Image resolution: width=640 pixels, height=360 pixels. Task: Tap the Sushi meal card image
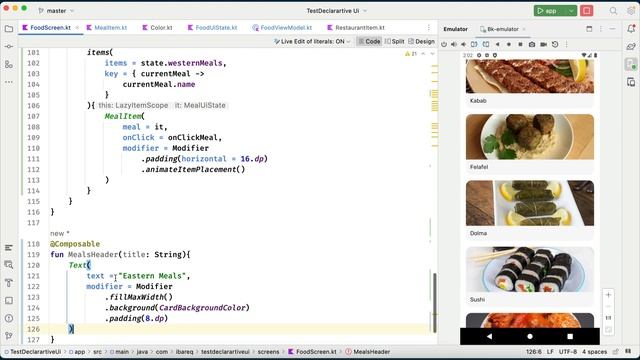[530, 269]
